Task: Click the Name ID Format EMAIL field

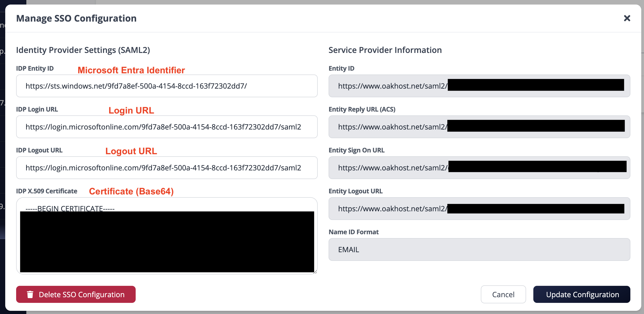Action: pos(479,249)
